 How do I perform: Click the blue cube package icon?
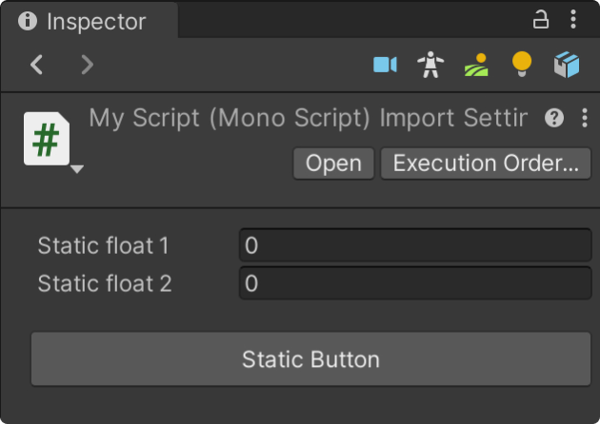tap(566, 65)
